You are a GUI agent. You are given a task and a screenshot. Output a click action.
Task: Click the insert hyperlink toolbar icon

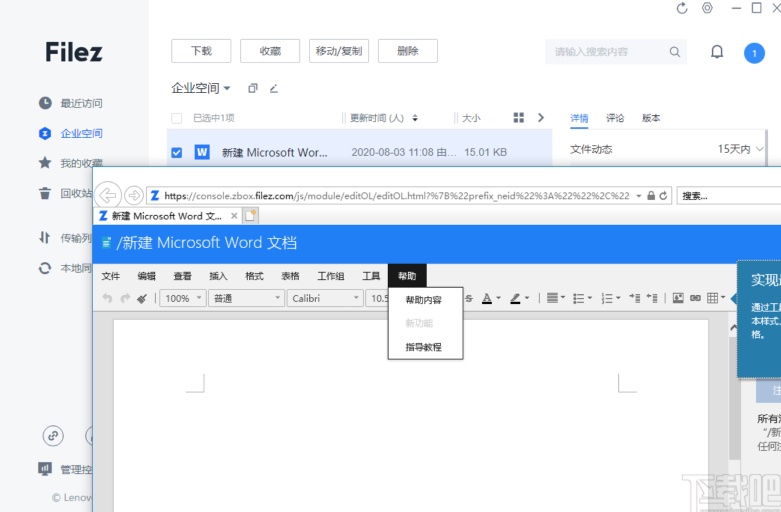point(695,298)
